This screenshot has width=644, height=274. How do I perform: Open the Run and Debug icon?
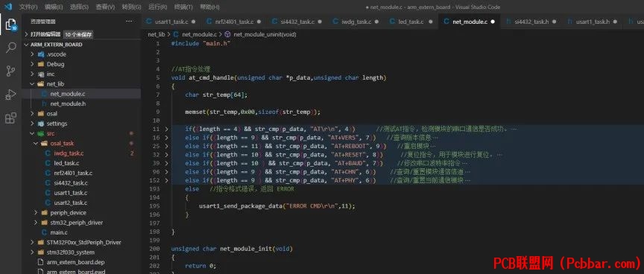tap(10, 95)
